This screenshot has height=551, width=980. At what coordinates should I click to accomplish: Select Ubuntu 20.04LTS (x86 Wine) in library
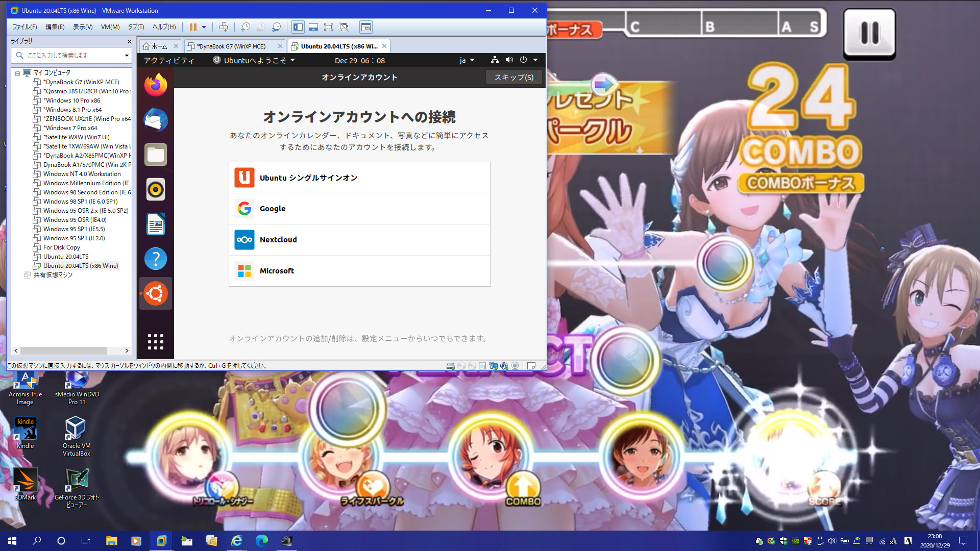click(81, 266)
